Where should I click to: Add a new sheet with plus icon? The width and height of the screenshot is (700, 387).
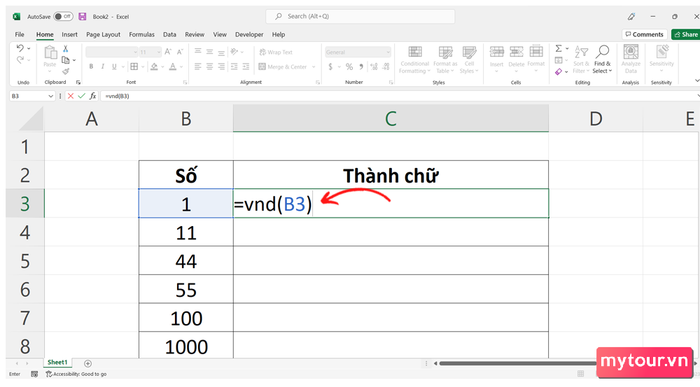pos(88,363)
